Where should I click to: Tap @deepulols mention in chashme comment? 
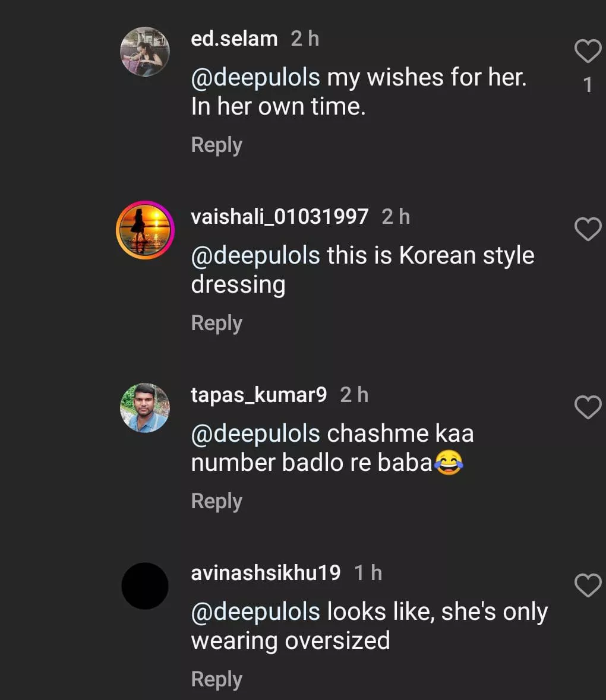point(255,434)
